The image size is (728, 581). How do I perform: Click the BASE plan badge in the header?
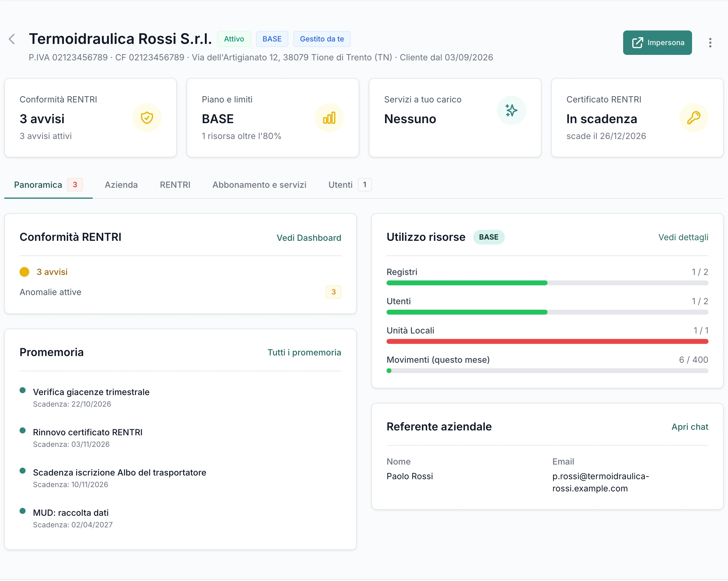[x=272, y=39]
